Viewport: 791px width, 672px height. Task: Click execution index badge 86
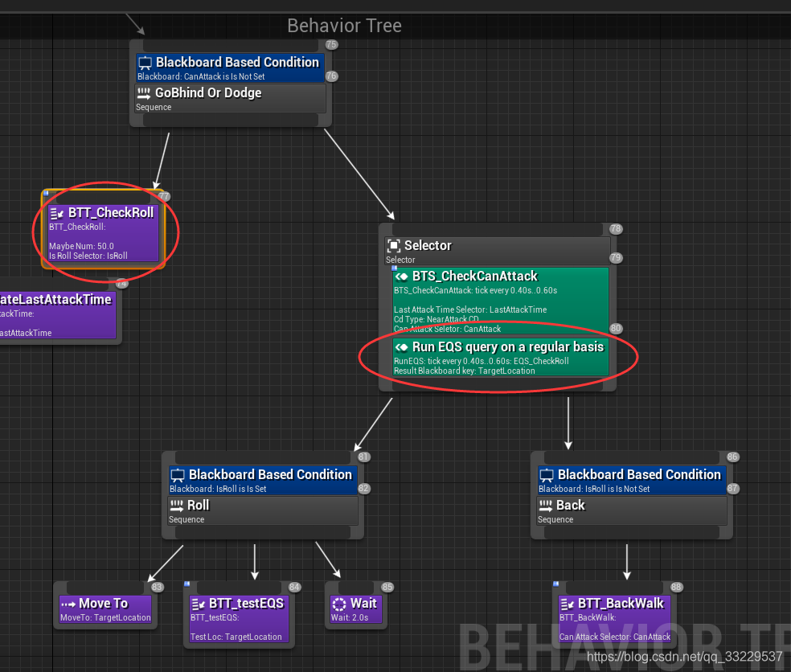[x=732, y=457]
